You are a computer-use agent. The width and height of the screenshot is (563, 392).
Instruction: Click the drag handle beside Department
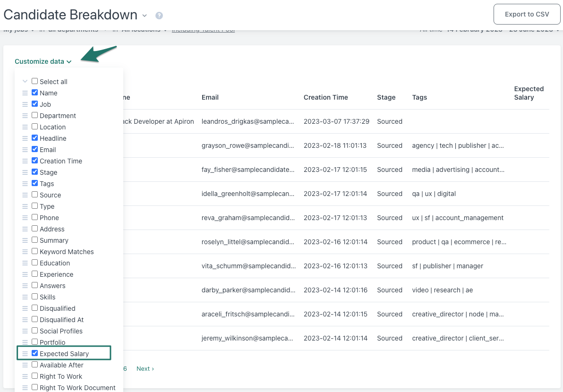[25, 116]
